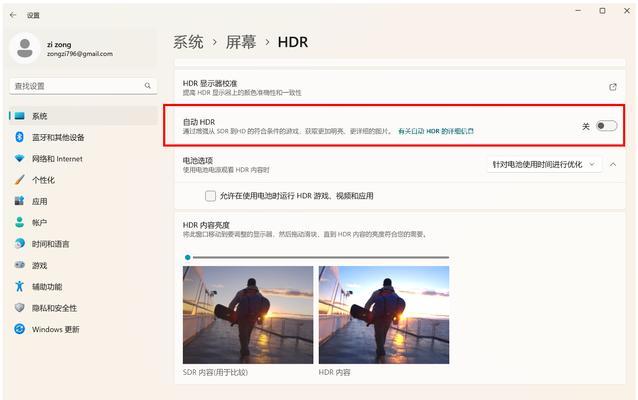Open the 针对电池使用时间进行优化 dropdown
Screen dimensions: 638x400
(x=544, y=164)
